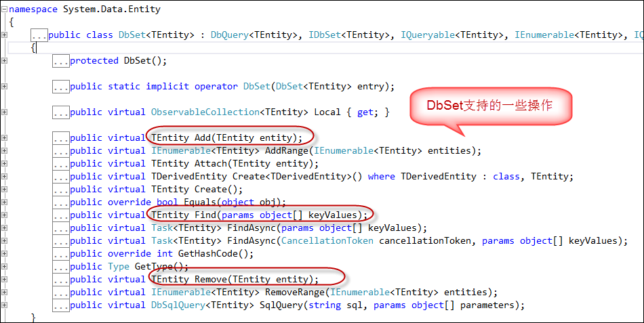This screenshot has width=644, height=323.
Task: Click the 'GetHashCode' method name
Action: point(208,254)
